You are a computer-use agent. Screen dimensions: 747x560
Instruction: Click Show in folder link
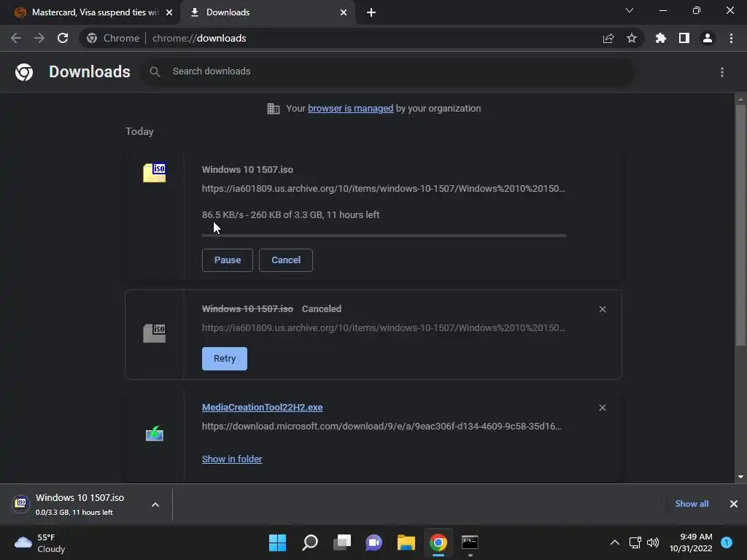[232, 459]
